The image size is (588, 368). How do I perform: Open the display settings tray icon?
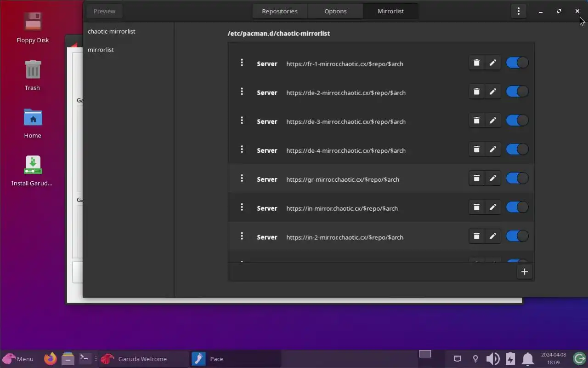[457, 359]
